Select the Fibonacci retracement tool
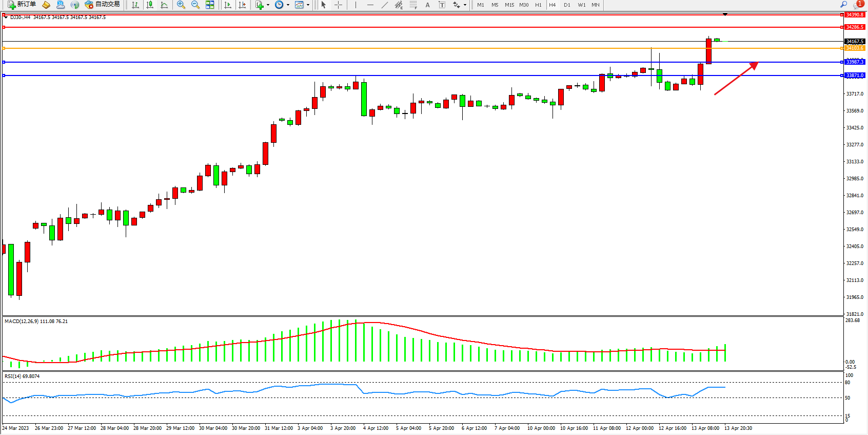This screenshot has width=868, height=435. [x=413, y=5]
